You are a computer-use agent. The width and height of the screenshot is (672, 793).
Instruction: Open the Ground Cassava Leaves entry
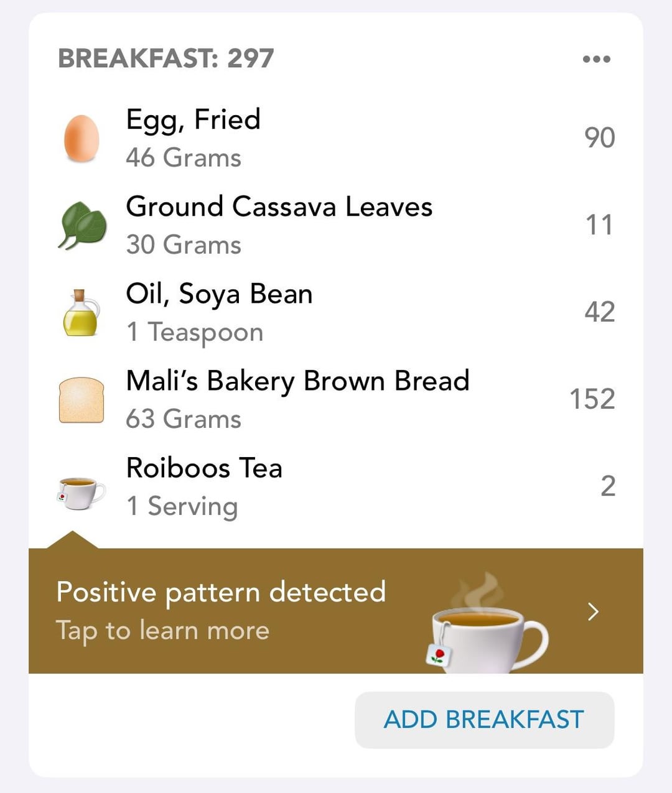pos(336,225)
